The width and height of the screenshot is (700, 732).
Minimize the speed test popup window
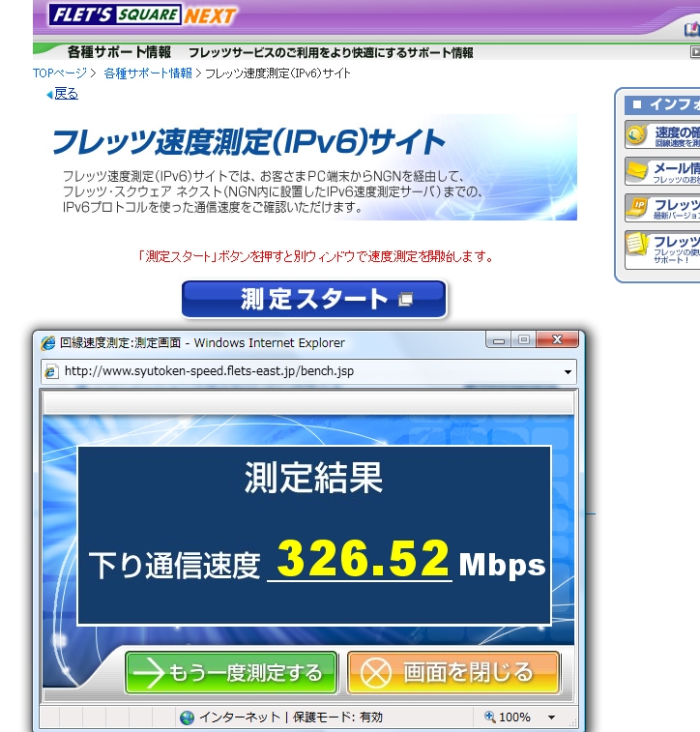coord(498,339)
